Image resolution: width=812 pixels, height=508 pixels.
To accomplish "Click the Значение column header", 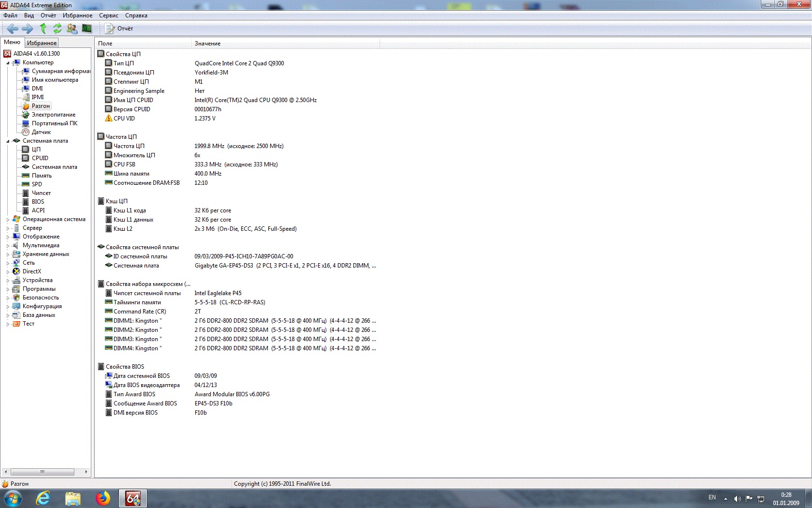I will pos(286,44).
